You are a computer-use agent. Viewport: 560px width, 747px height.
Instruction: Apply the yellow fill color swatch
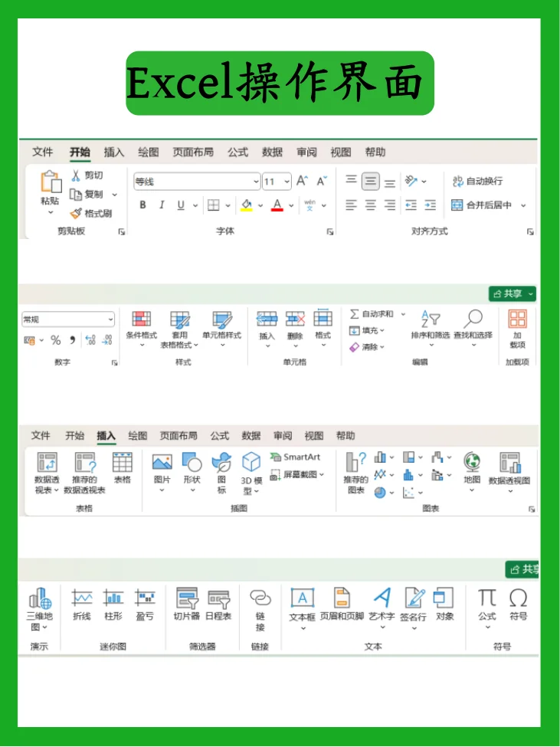(246, 205)
